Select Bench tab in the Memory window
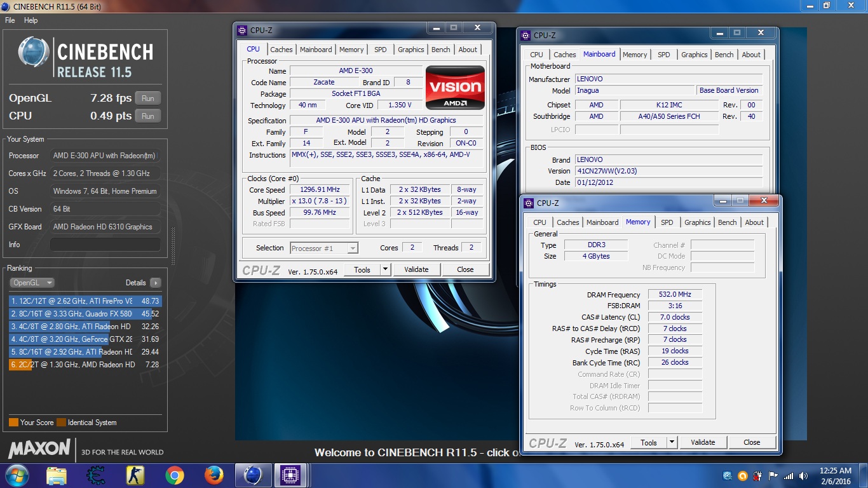The height and width of the screenshot is (488, 868). (728, 222)
